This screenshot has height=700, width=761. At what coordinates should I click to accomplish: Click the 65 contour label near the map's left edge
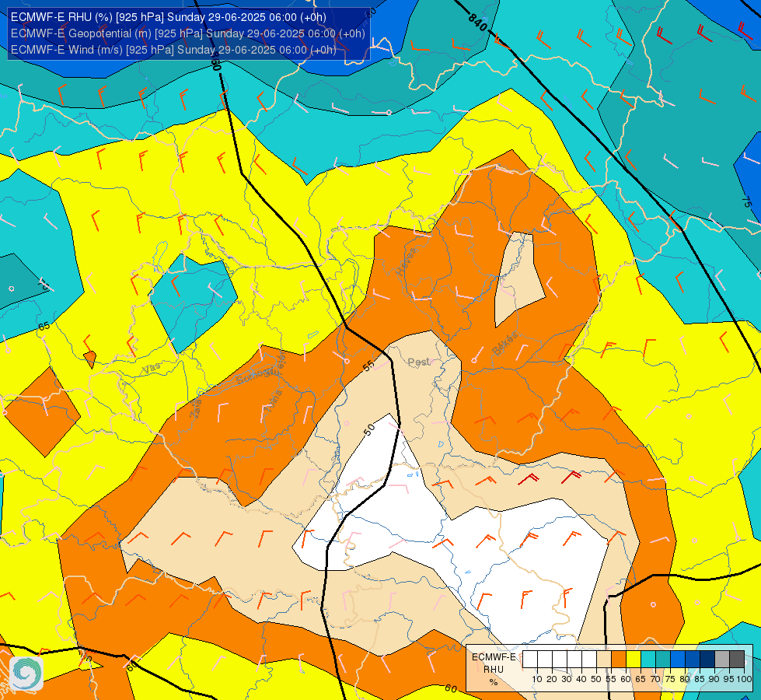click(44, 326)
